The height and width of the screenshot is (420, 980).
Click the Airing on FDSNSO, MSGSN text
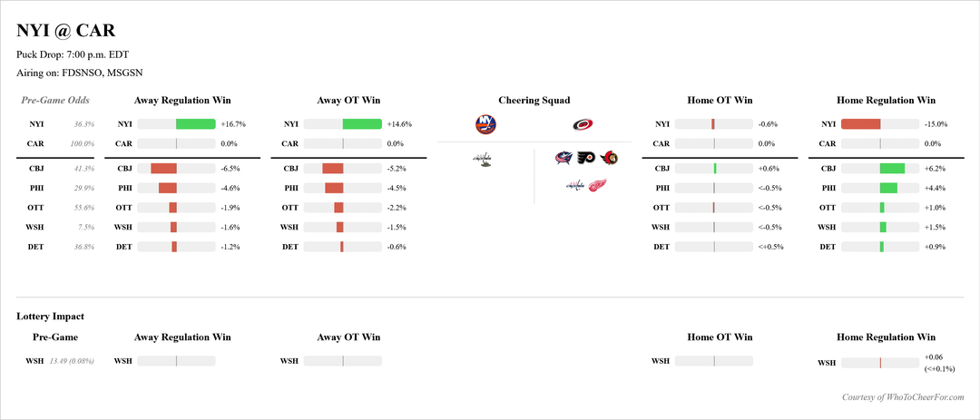tap(80, 73)
